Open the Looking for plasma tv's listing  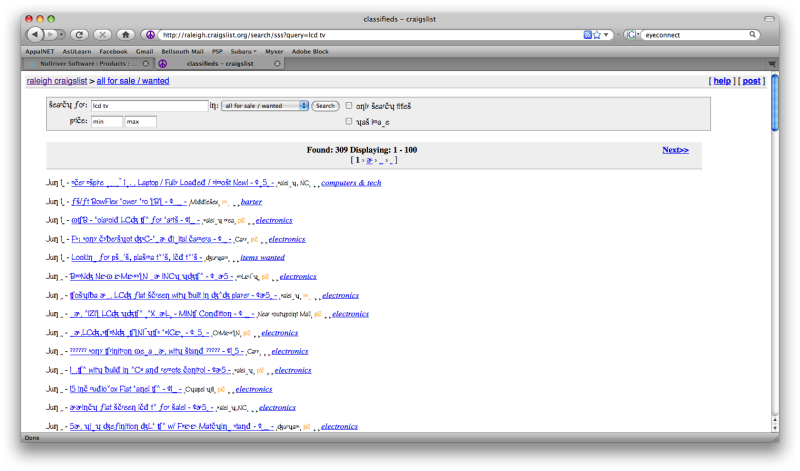tap(136, 258)
